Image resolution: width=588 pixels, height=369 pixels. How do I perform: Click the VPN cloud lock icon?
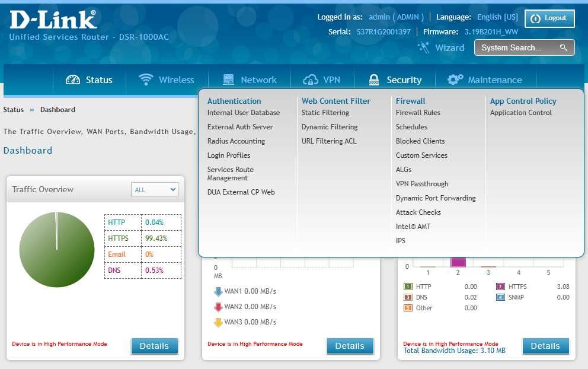pos(311,79)
